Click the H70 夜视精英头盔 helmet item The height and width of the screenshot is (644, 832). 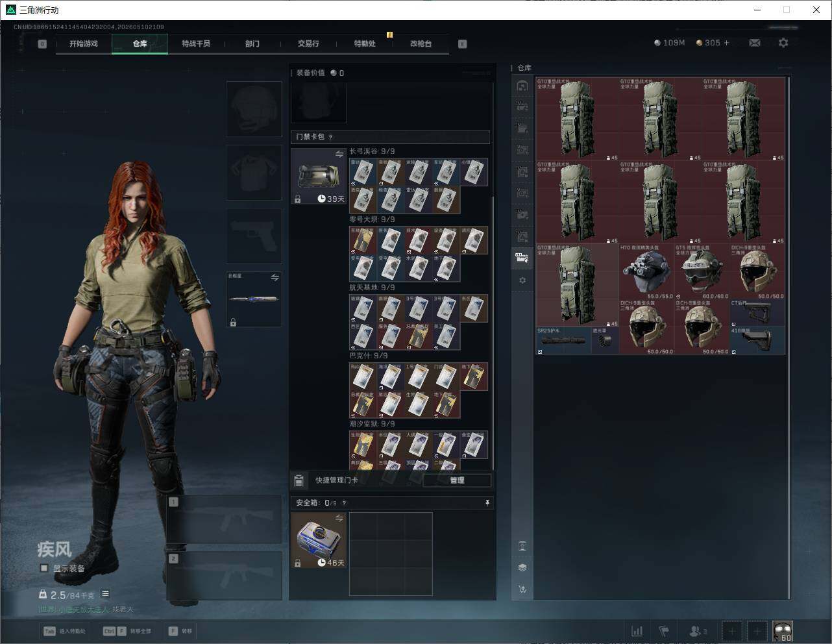pyautogui.click(x=646, y=271)
